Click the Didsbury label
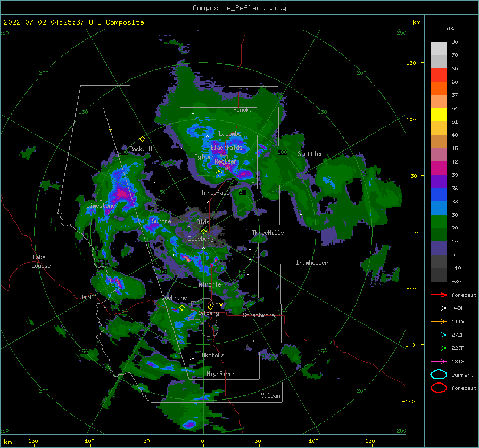This screenshot has height=448, width=479. 201,239
